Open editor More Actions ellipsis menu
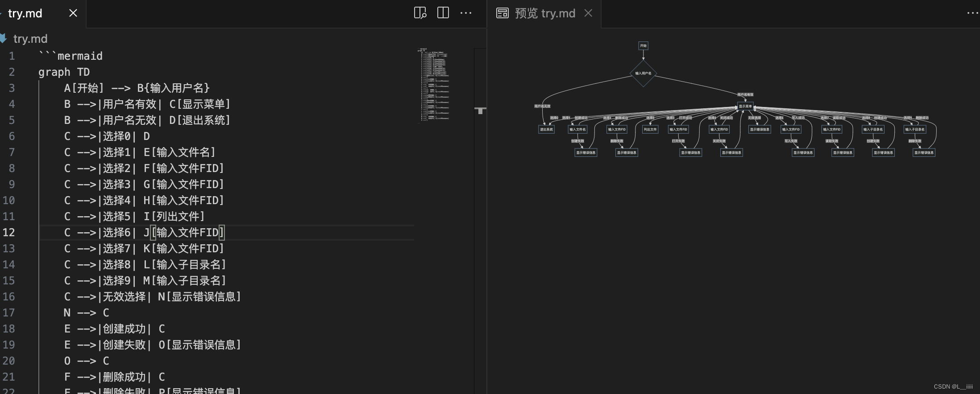Viewport: 980px width, 394px height. pyautogui.click(x=466, y=13)
